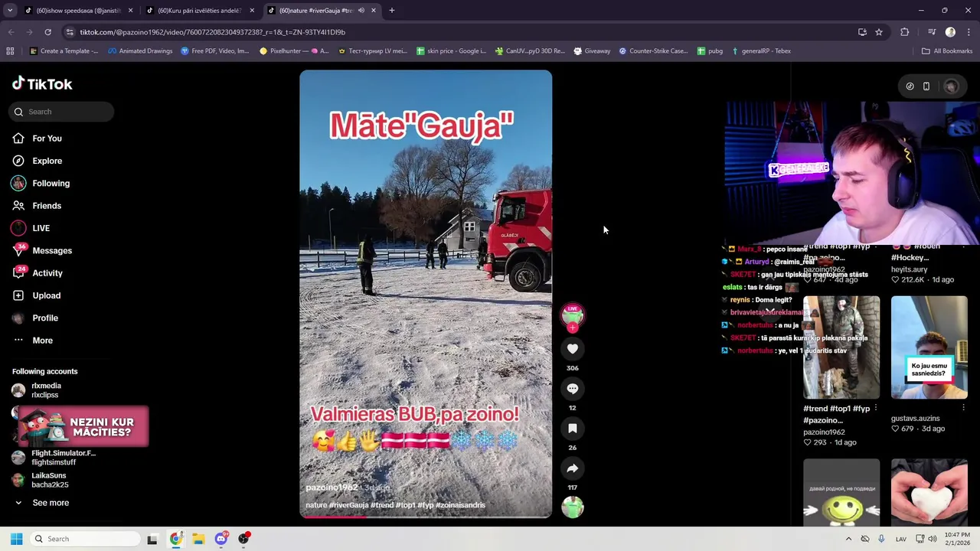This screenshot has width=980, height=551.
Task: Open Discord from the taskbar
Action: (221, 539)
